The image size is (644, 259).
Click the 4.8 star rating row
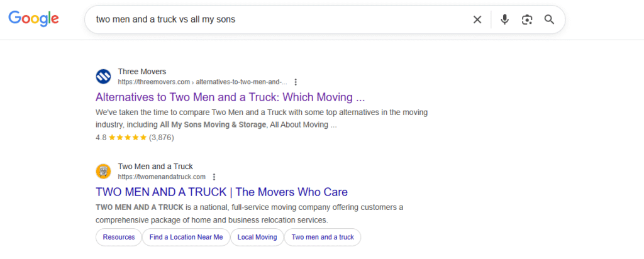coord(135,137)
